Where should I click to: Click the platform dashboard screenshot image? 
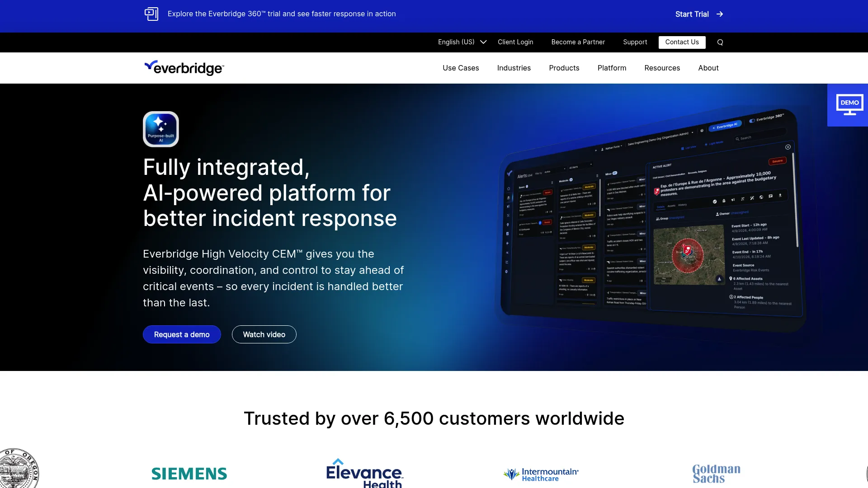pos(651,221)
